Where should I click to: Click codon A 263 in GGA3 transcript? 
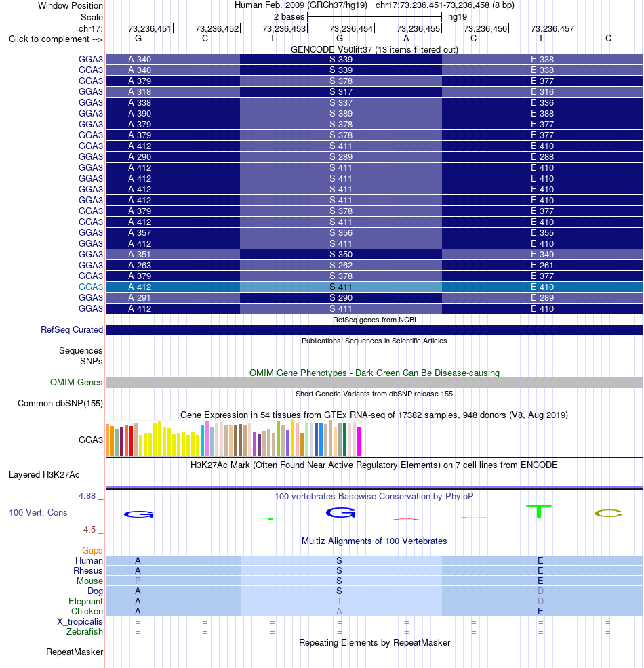[140, 266]
